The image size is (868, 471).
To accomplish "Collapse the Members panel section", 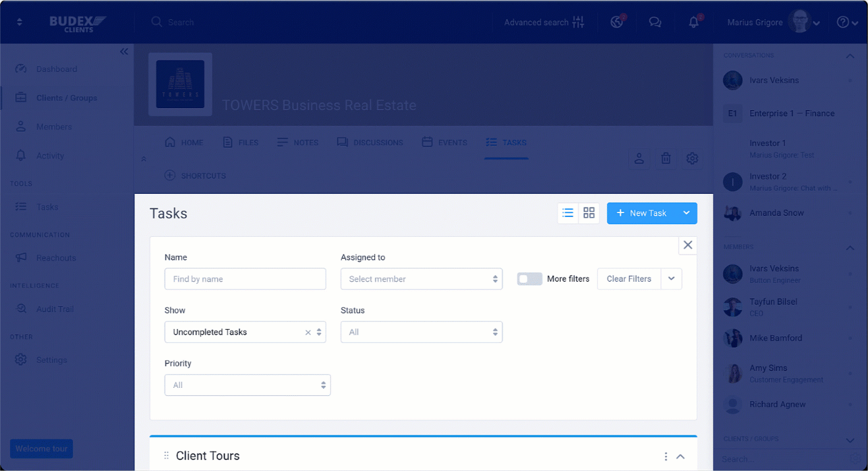I will (x=850, y=248).
